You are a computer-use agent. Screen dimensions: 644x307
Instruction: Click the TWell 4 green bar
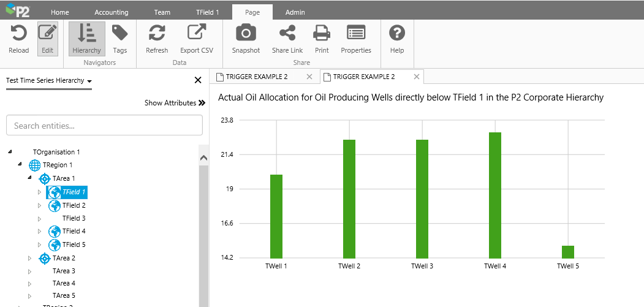click(x=495, y=195)
